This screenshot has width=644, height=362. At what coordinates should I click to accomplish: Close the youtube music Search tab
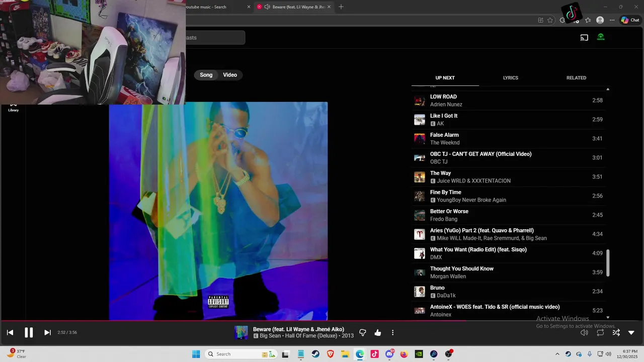click(249, 7)
